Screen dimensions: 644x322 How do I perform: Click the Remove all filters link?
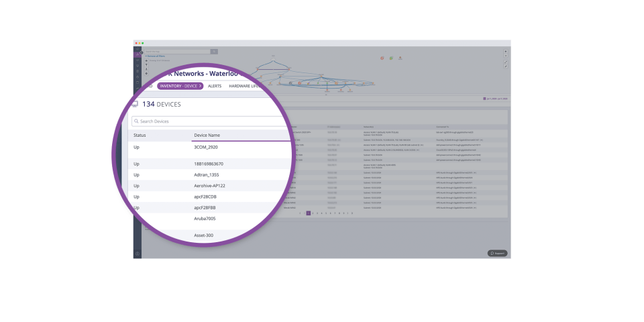[156, 56]
